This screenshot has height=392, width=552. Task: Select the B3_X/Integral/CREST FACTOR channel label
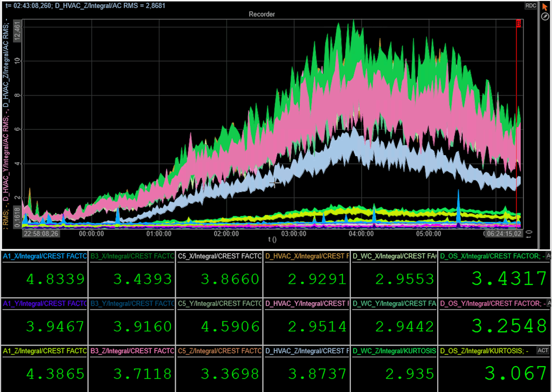coord(132,256)
